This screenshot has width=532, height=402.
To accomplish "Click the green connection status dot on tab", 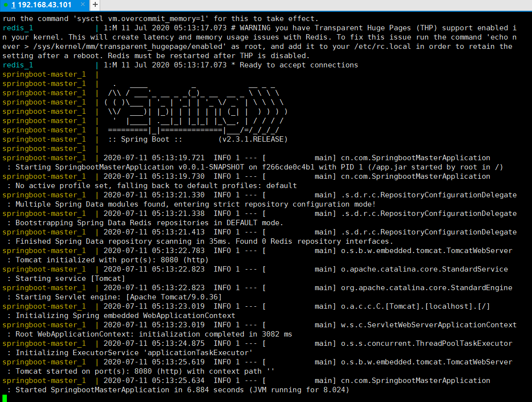I will [x=5, y=5].
